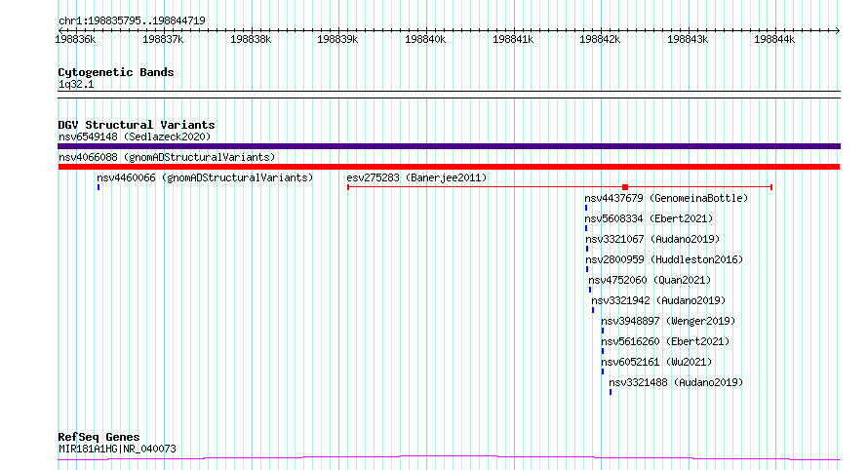Open variant nsv3321942 (Audano2019) label
Viewport: 868px width, 470px height.
click(658, 300)
